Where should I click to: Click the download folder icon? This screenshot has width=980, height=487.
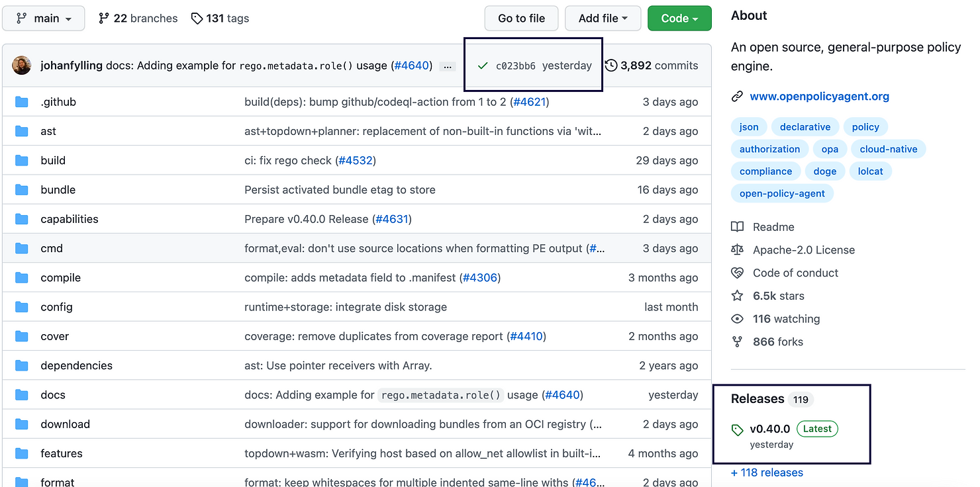click(x=22, y=424)
